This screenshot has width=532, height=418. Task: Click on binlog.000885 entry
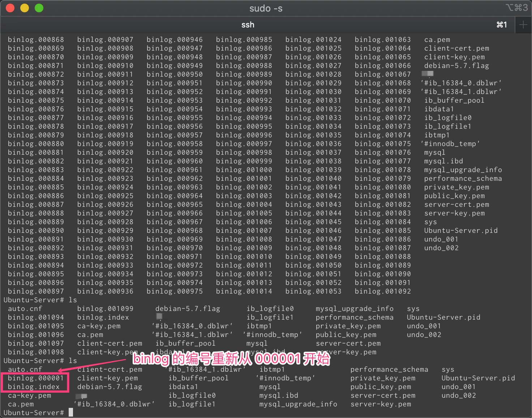(x=36, y=187)
